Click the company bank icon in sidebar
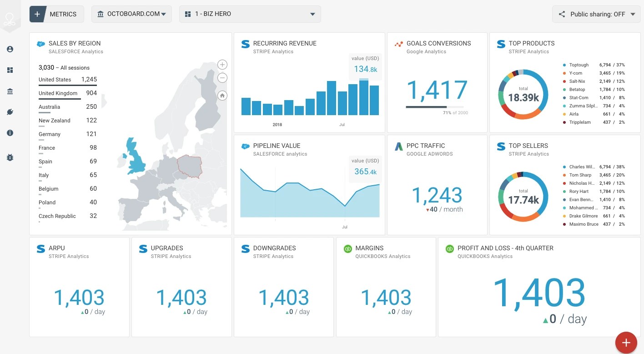 tap(10, 91)
